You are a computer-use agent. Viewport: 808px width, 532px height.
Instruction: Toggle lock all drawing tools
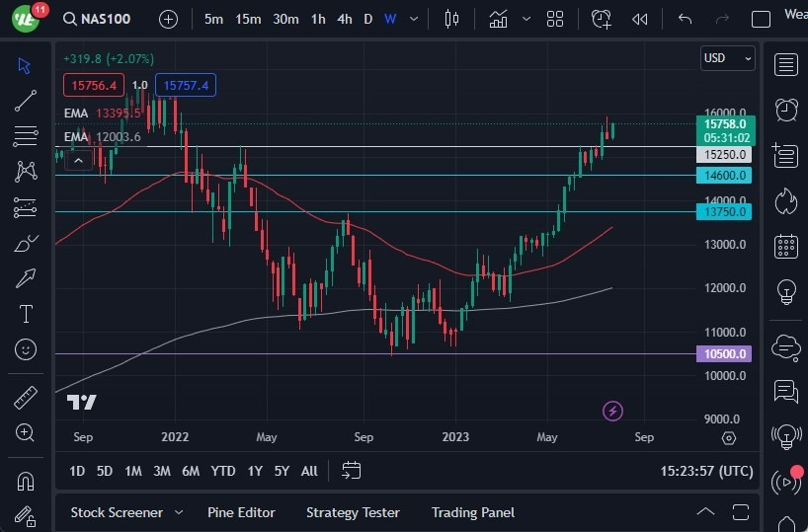(x=26, y=515)
